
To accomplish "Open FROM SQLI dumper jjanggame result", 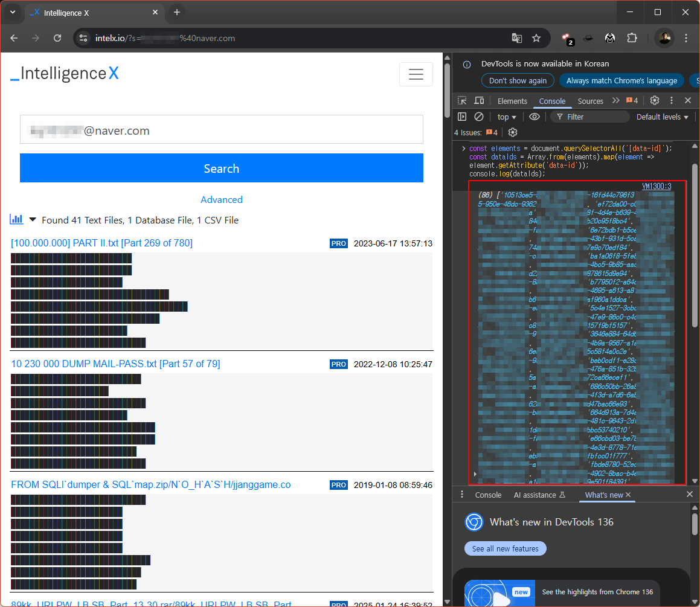I will tap(151, 485).
